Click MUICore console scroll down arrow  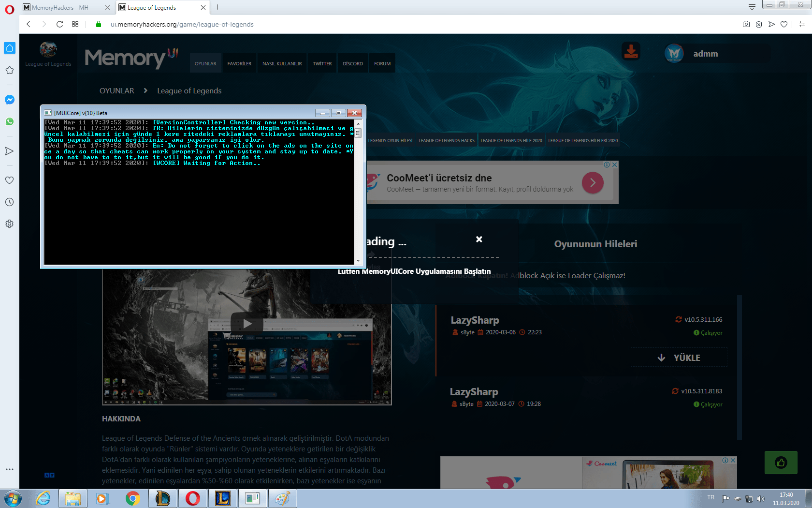(x=358, y=261)
